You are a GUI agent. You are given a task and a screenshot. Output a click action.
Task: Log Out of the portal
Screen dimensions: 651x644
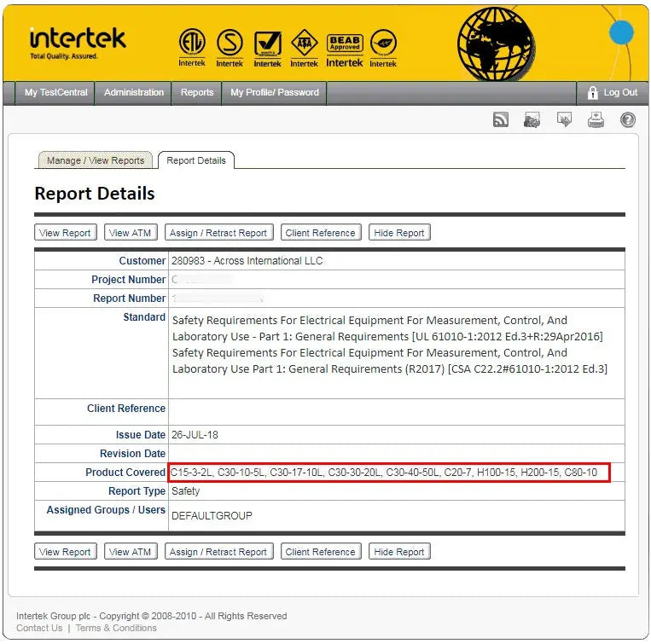613,92
